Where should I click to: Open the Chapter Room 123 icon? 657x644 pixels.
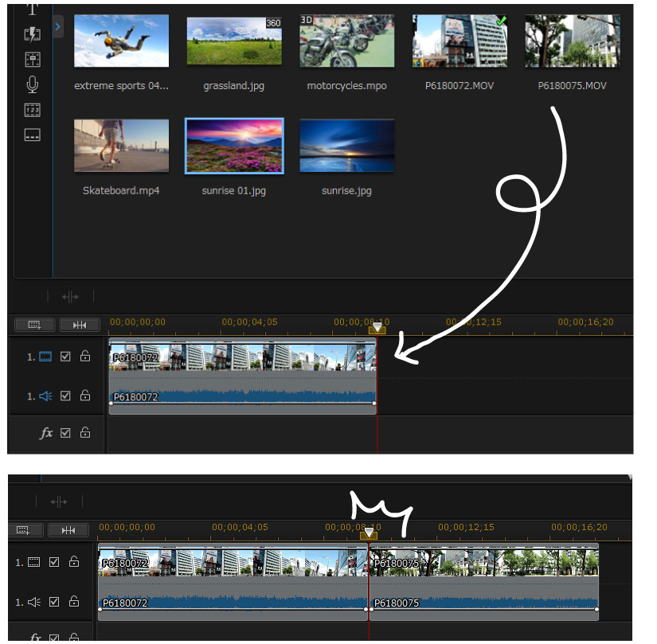(x=32, y=110)
